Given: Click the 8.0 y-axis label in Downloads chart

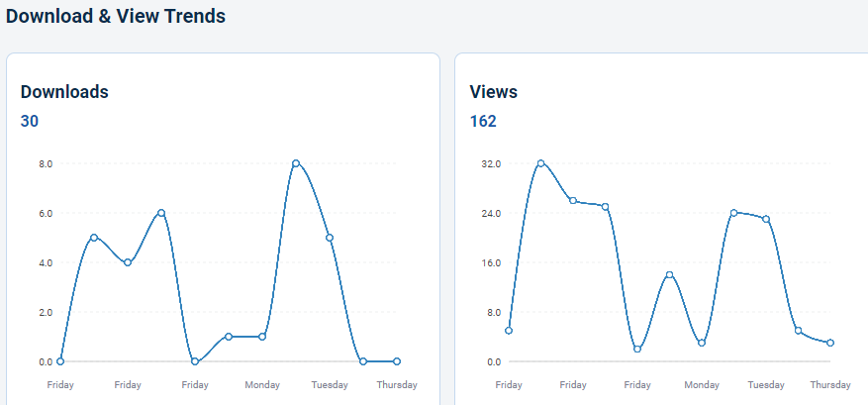Looking at the screenshot, I should point(46,163).
